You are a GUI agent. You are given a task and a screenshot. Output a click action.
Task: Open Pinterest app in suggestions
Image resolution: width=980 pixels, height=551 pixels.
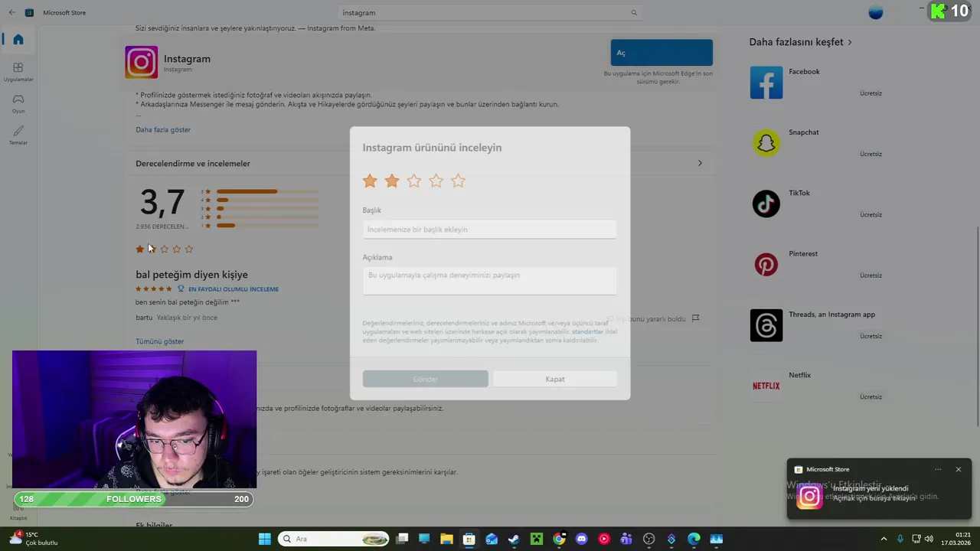click(816, 264)
